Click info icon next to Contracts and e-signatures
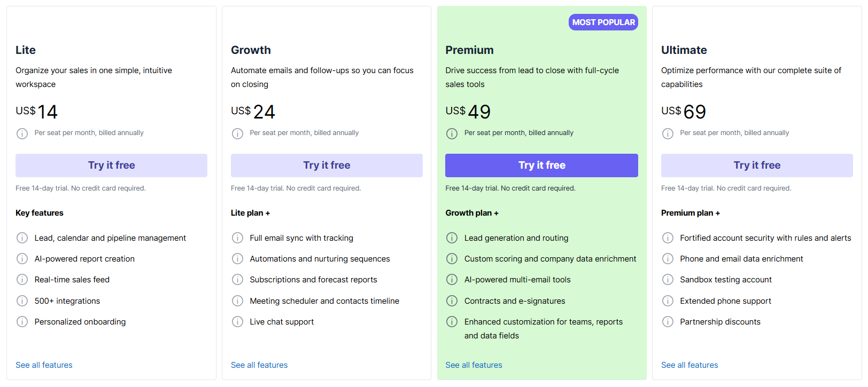The height and width of the screenshot is (387, 868). coord(452,301)
